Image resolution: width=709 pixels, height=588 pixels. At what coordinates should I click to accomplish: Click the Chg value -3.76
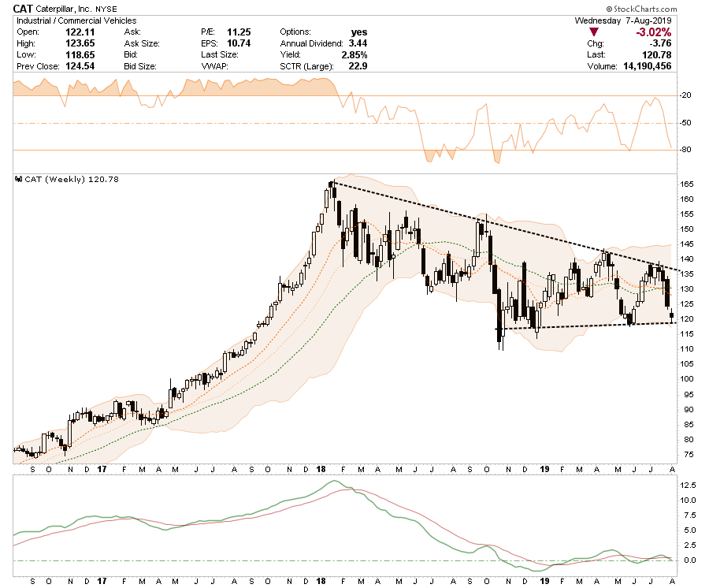click(660, 43)
